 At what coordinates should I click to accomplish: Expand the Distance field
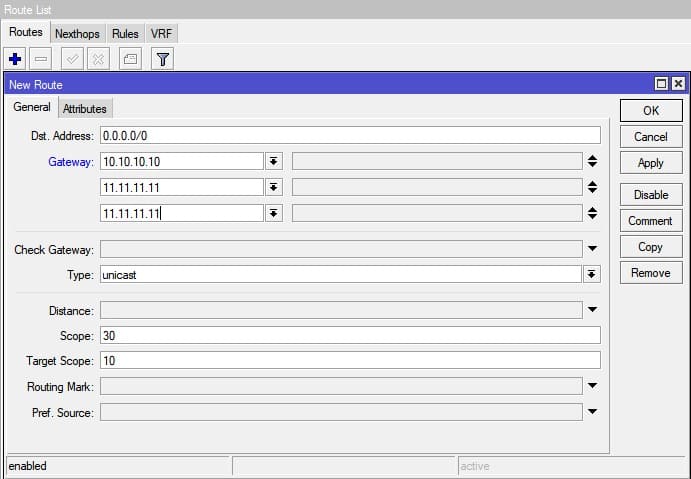click(592, 310)
